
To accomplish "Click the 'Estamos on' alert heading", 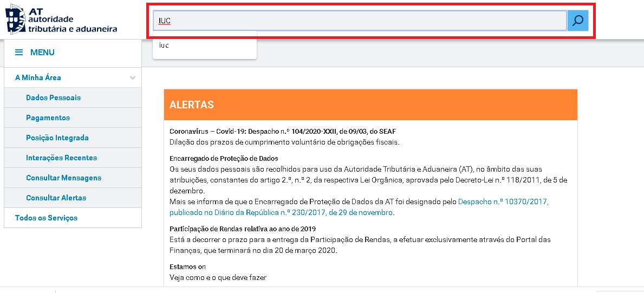I will coord(187,267).
